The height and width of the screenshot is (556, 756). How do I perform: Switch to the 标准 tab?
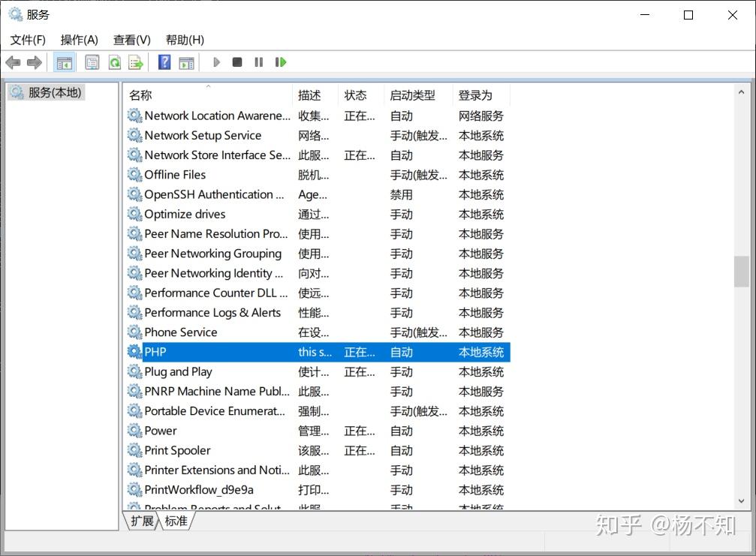(x=175, y=521)
